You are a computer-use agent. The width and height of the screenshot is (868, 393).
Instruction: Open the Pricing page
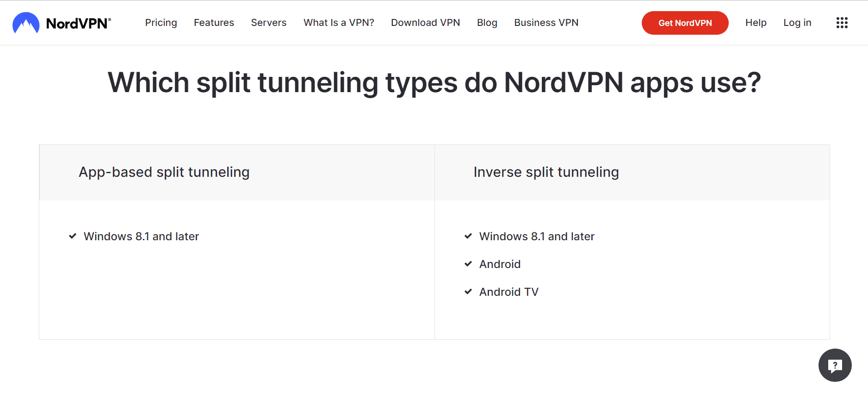pos(161,22)
